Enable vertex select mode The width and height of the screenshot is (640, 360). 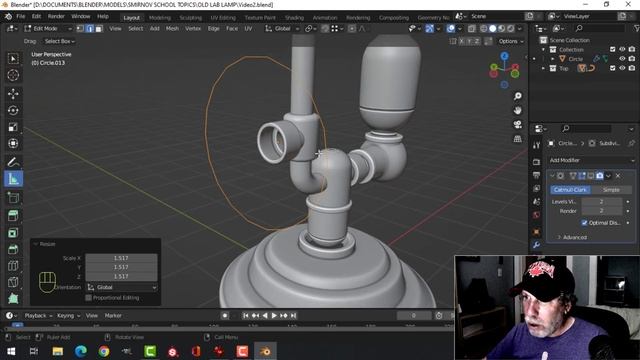[x=80, y=29]
